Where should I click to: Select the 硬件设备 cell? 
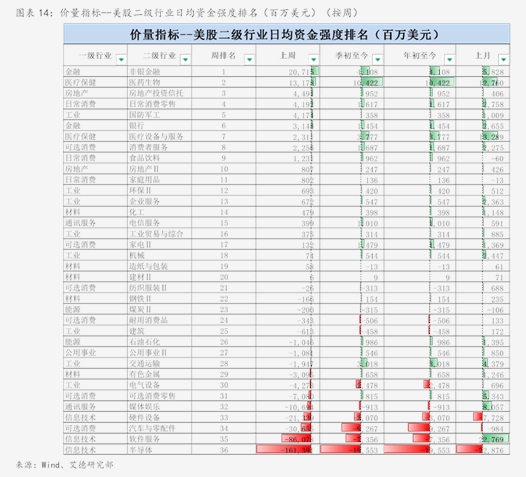pos(160,417)
